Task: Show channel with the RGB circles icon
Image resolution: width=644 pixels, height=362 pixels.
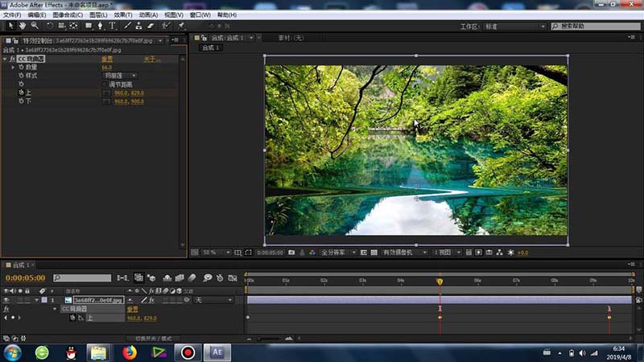Action: click(x=312, y=253)
